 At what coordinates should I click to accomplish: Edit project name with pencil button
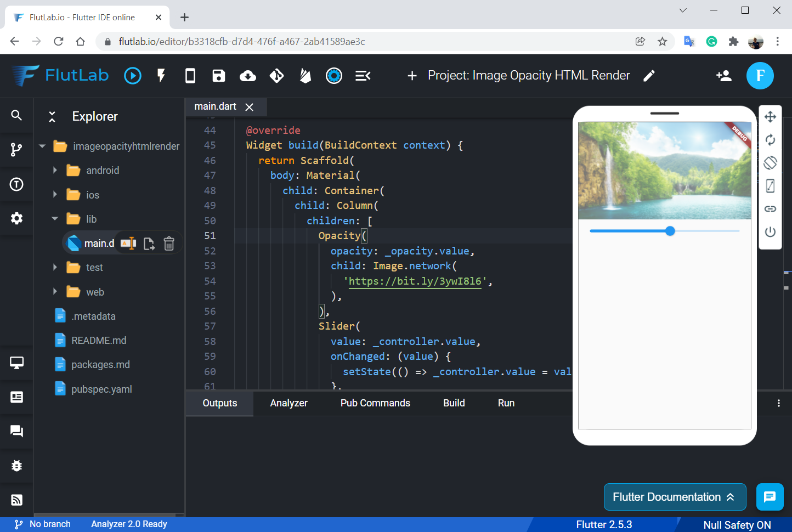point(649,76)
